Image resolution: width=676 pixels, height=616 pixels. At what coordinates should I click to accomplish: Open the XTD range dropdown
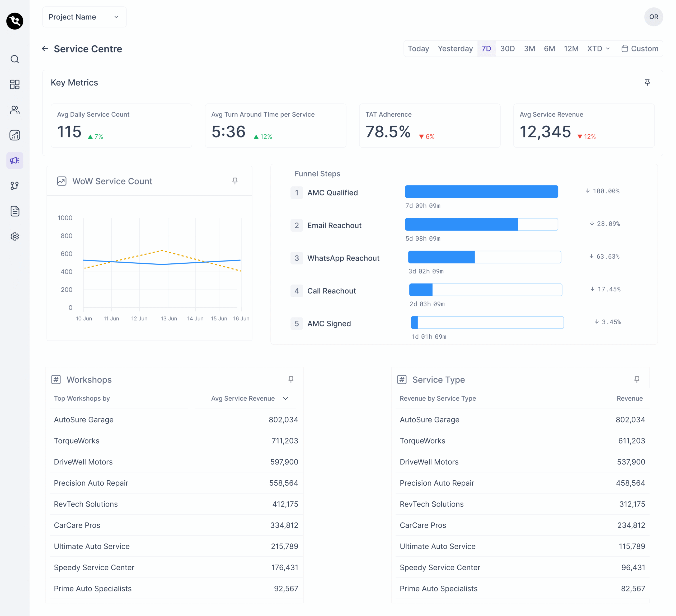(599, 49)
